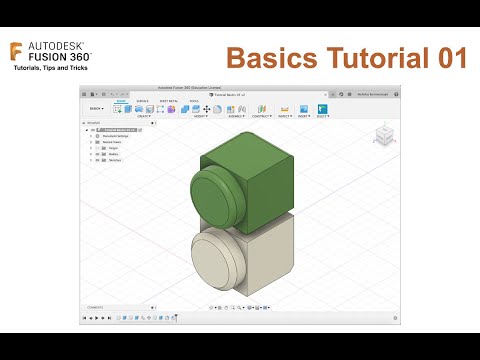This screenshot has width=480, height=360.
Task: Select the Create Sketch tool
Action: point(117,109)
